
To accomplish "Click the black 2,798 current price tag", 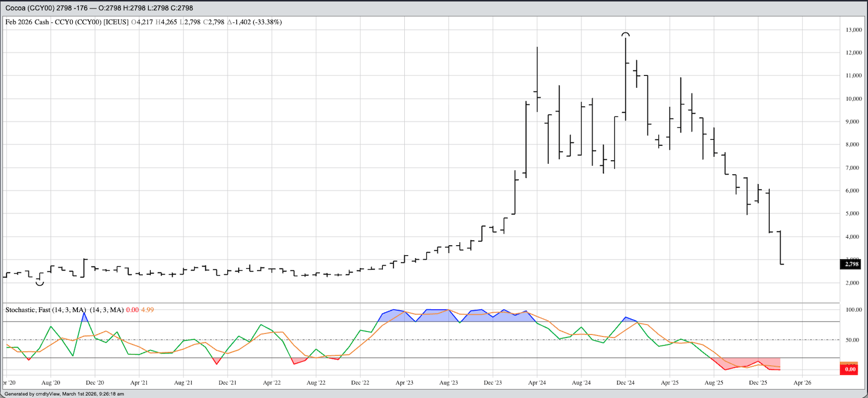I will point(851,264).
